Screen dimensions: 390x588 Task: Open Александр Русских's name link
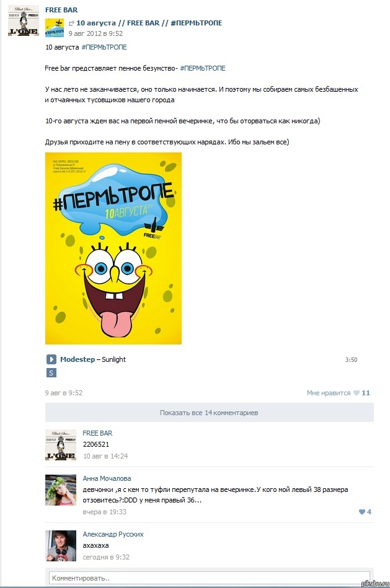tap(113, 534)
